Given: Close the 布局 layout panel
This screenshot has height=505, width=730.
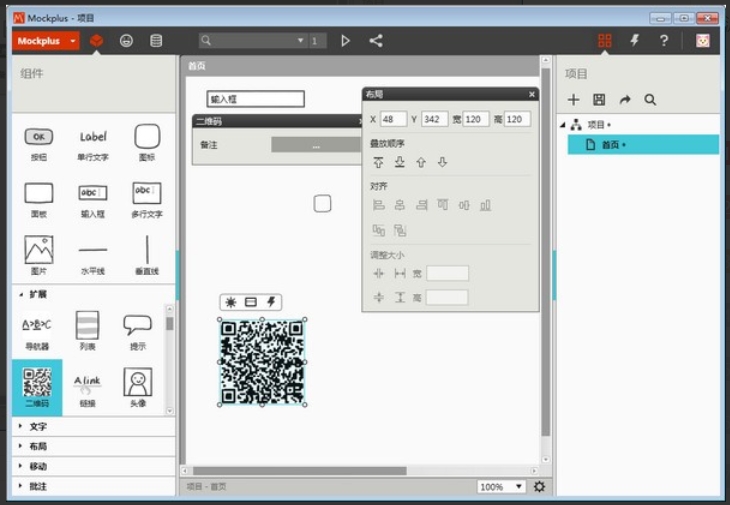Looking at the screenshot, I should (x=532, y=94).
